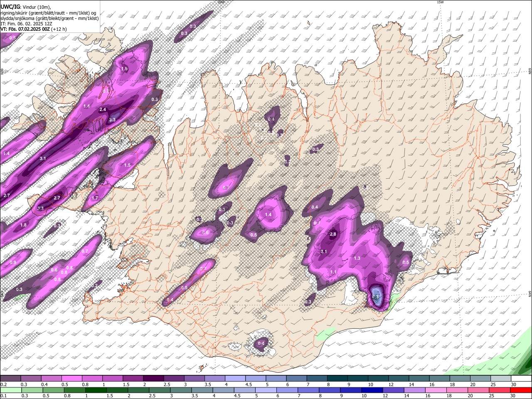Click the '1.3' precipitation value on the map
This screenshot has height=399, width=532.
point(357,259)
